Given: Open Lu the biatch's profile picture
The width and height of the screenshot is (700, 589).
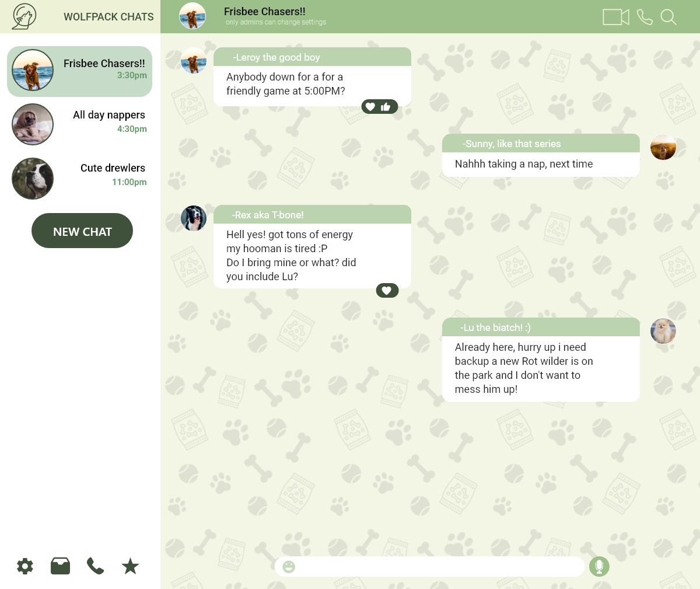Looking at the screenshot, I should pos(663,331).
